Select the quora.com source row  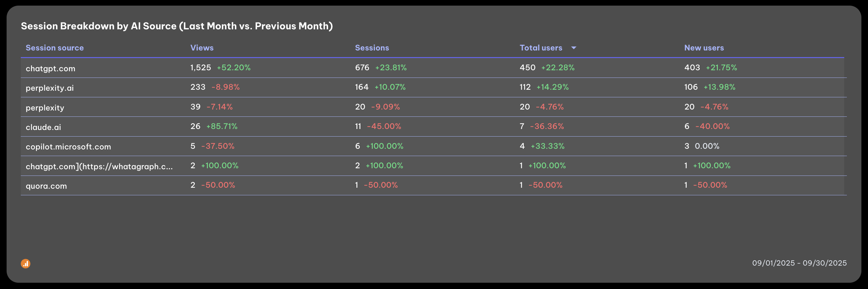click(x=47, y=186)
